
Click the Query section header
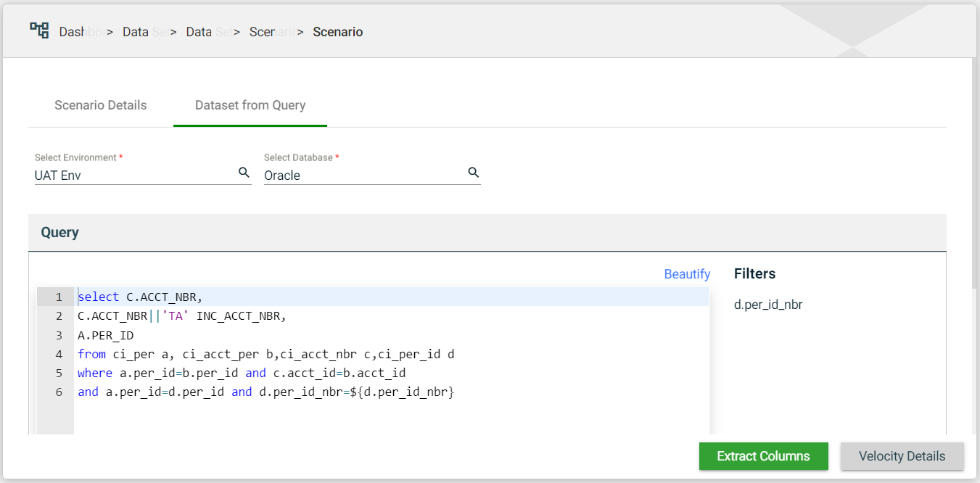[x=59, y=233]
